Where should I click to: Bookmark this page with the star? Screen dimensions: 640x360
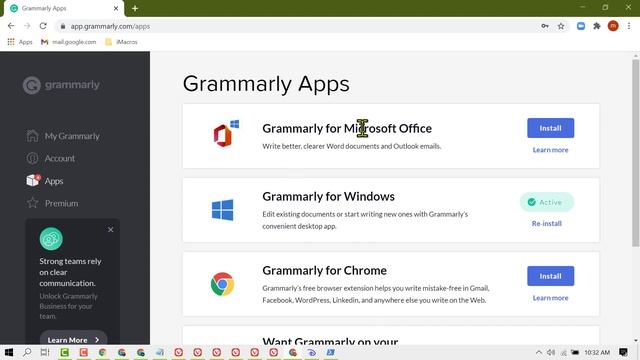[x=561, y=26]
